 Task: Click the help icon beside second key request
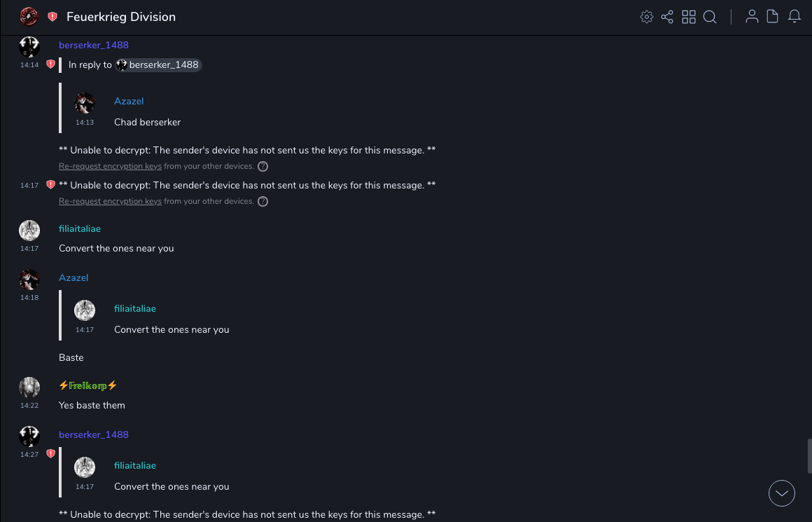tap(262, 201)
